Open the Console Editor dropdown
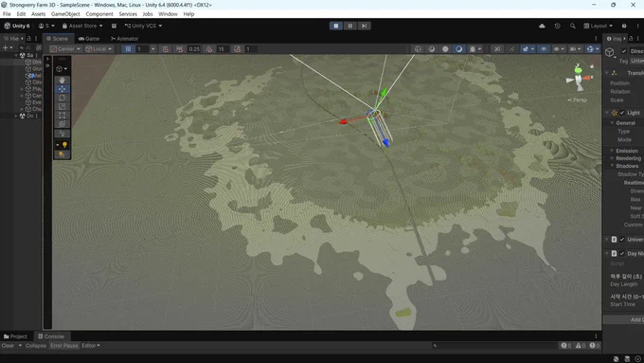Image resolution: width=644 pixels, height=363 pixels. pos(91,346)
